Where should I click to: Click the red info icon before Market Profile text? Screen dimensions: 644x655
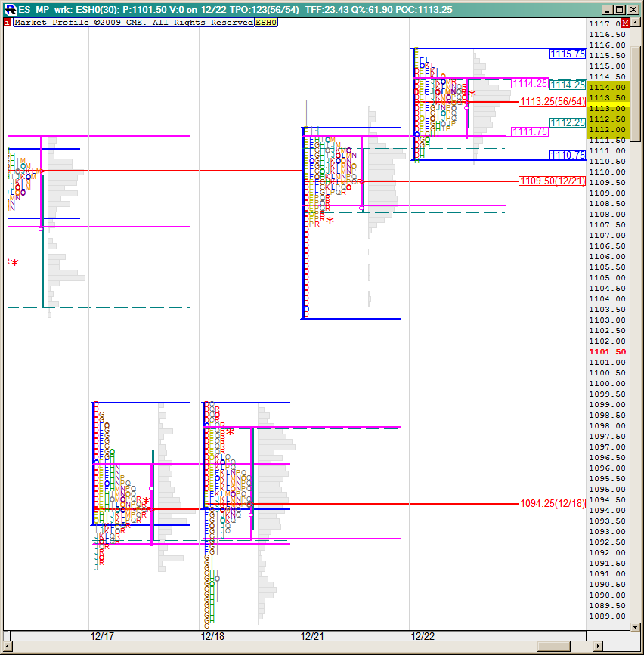coord(8,23)
